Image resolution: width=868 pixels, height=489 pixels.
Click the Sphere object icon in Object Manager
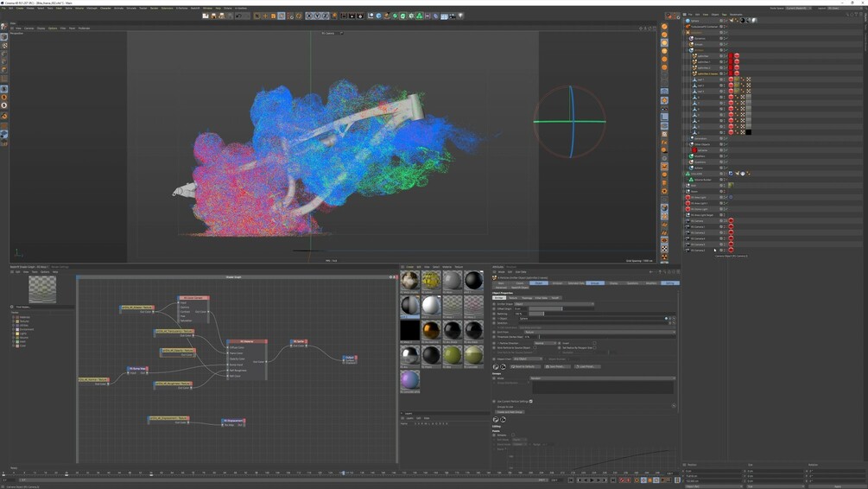tap(687, 21)
